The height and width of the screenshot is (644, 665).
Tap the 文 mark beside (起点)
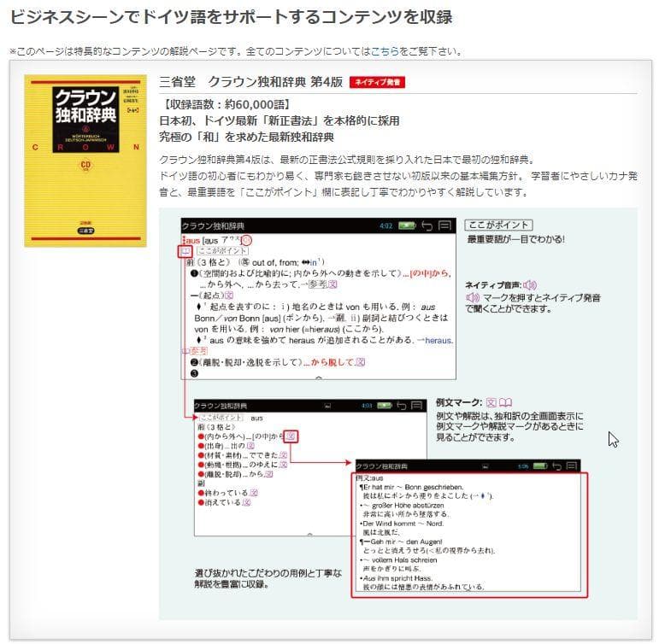(228, 296)
